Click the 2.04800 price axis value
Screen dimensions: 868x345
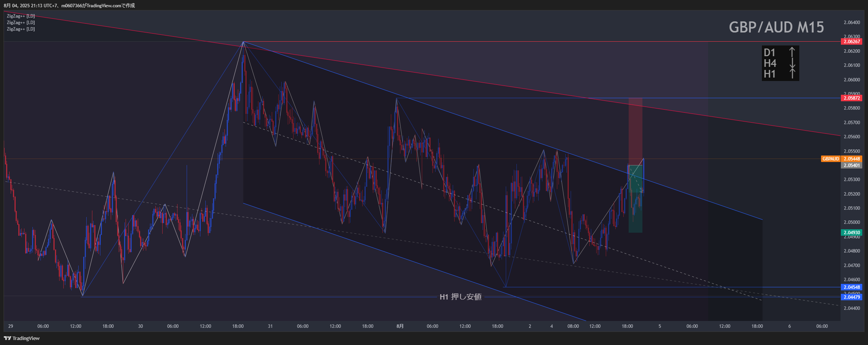(x=852, y=251)
